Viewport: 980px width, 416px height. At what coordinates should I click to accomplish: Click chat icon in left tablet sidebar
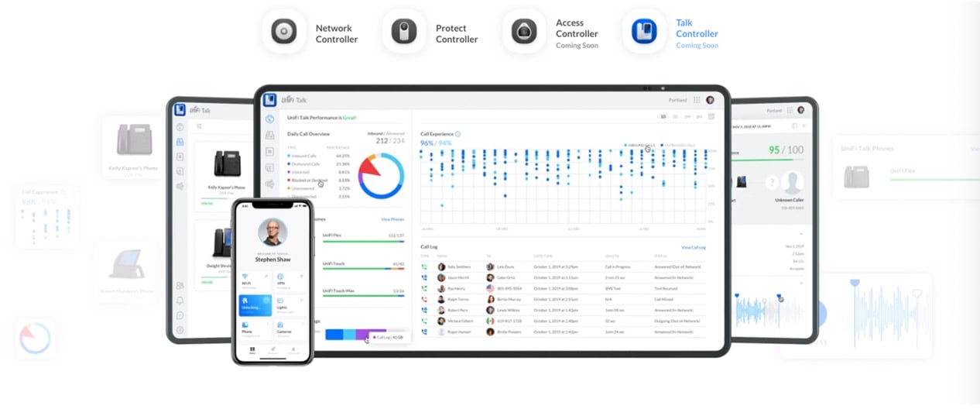[x=180, y=315]
